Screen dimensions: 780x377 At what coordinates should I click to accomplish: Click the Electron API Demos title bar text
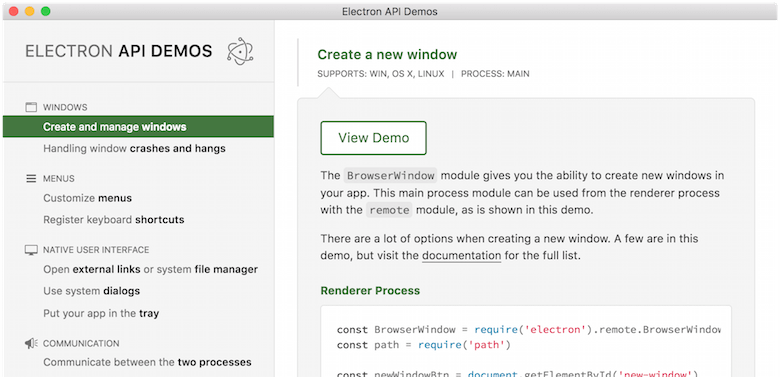[x=390, y=11]
